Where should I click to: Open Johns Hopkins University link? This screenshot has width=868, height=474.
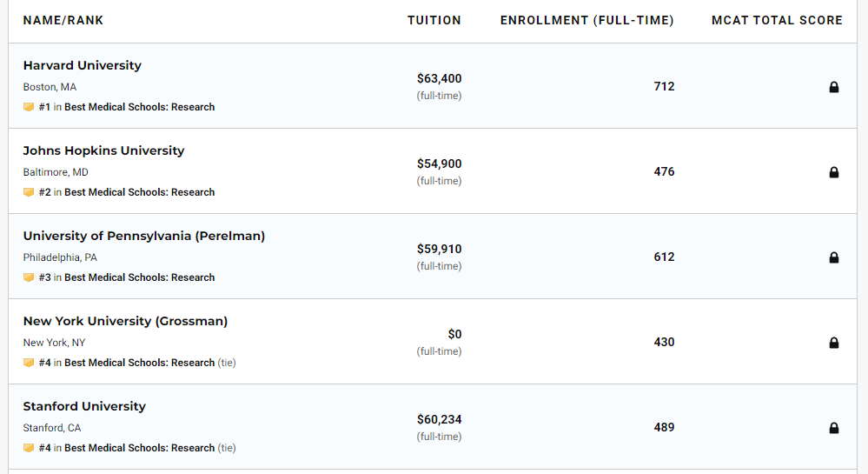pyautogui.click(x=103, y=150)
